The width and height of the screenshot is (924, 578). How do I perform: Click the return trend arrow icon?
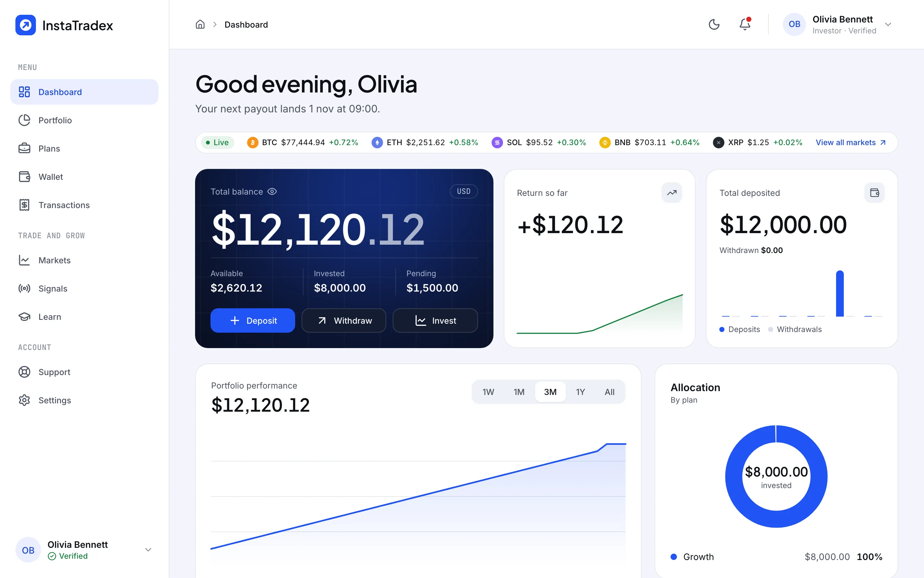point(672,193)
